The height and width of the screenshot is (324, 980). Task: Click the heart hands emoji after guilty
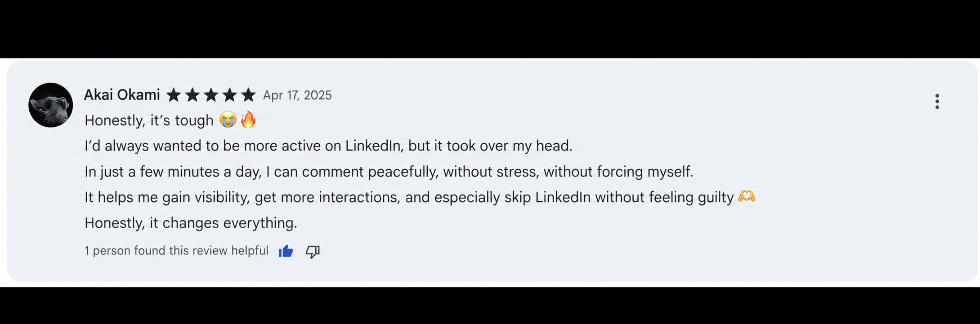click(747, 196)
